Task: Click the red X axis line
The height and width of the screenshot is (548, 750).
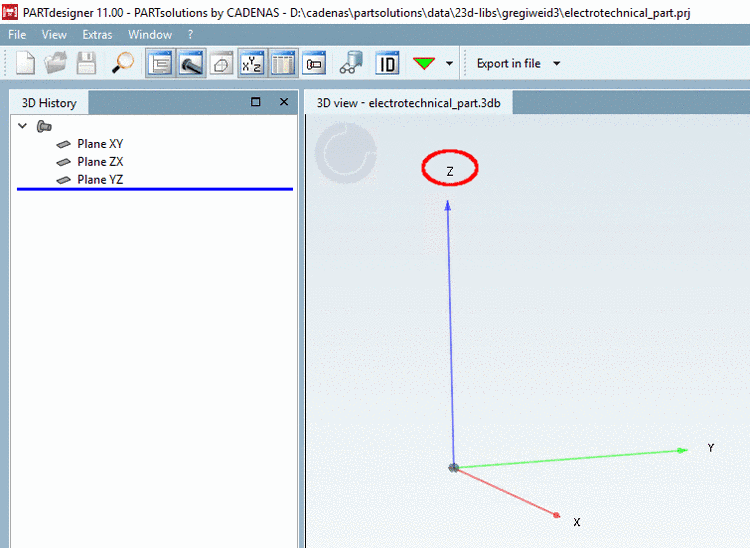Action: [506, 493]
